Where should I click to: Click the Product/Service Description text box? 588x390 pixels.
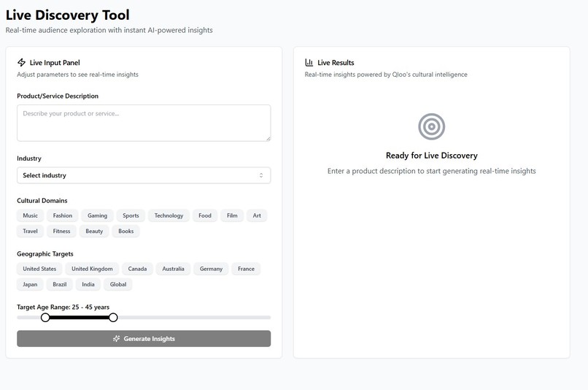pos(144,123)
